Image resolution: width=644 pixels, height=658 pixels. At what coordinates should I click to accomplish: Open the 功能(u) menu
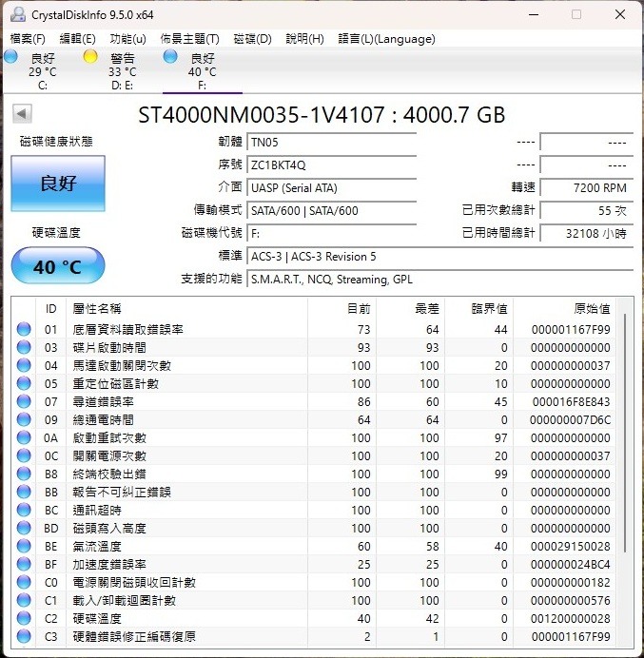[x=128, y=39]
